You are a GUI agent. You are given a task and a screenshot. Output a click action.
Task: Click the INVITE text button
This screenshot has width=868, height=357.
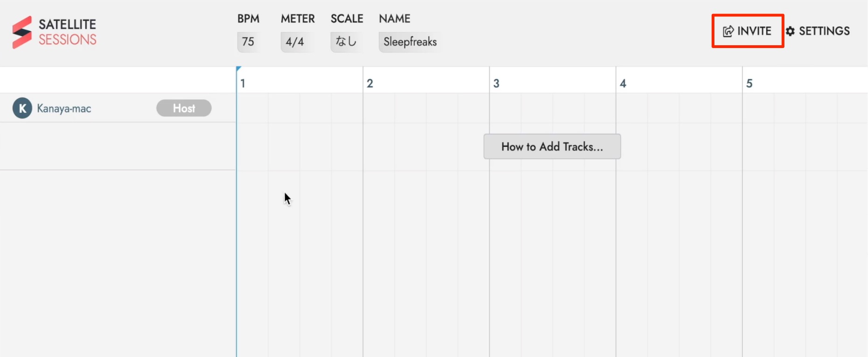pyautogui.click(x=754, y=31)
